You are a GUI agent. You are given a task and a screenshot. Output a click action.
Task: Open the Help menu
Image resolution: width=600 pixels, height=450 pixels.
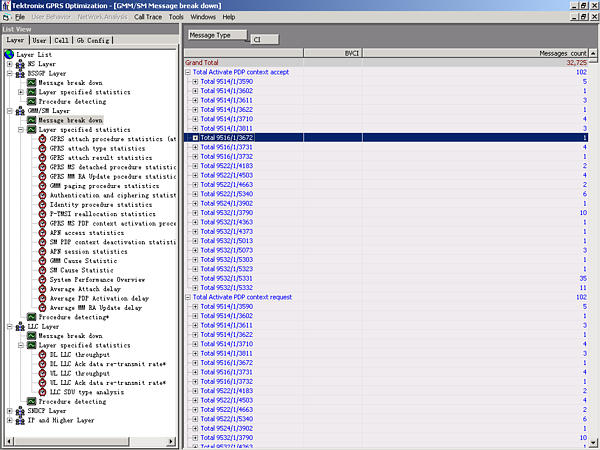(x=228, y=17)
